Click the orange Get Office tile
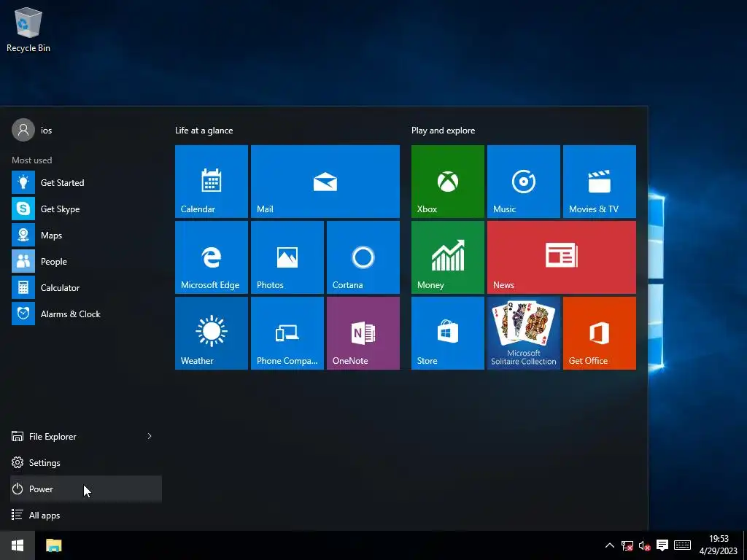 point(600,332)
